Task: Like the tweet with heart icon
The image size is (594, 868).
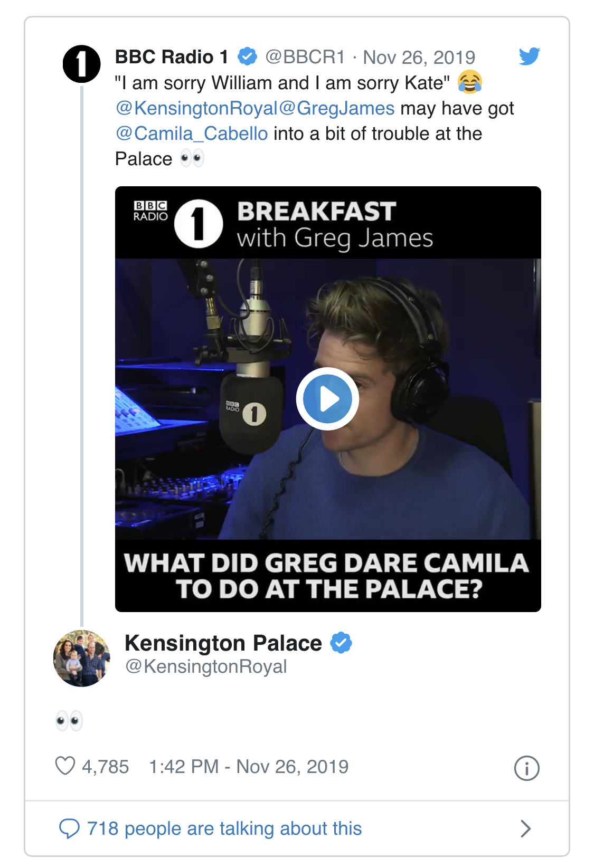Action: point(65,766)
